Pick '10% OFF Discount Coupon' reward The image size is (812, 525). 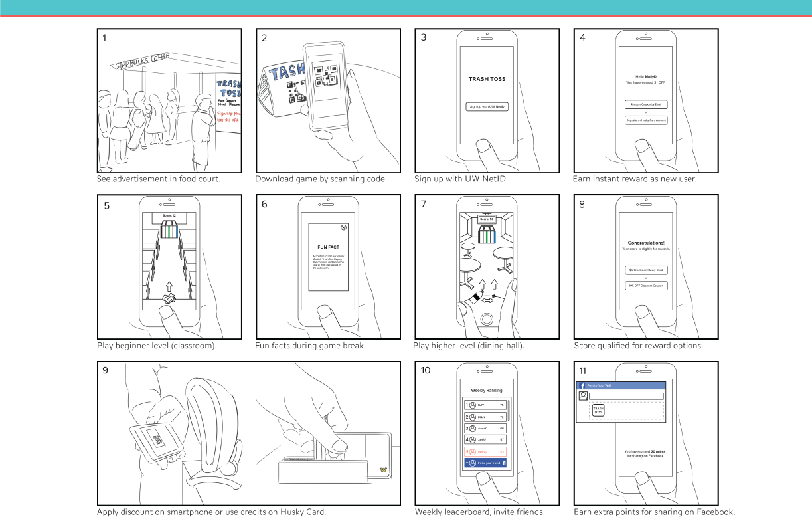(x=646, y=286)
